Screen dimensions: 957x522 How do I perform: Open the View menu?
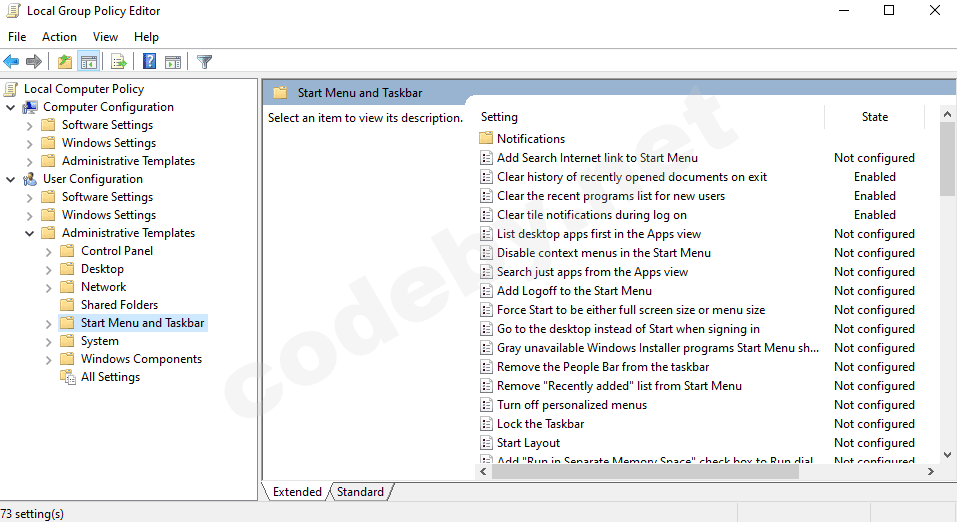105,37
